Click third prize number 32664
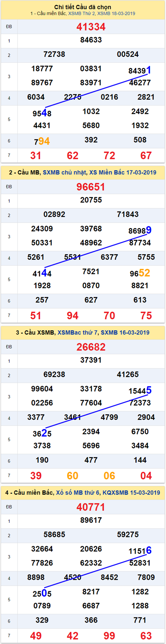The height and width of the screenshot is (644, 166). [42, 549]
